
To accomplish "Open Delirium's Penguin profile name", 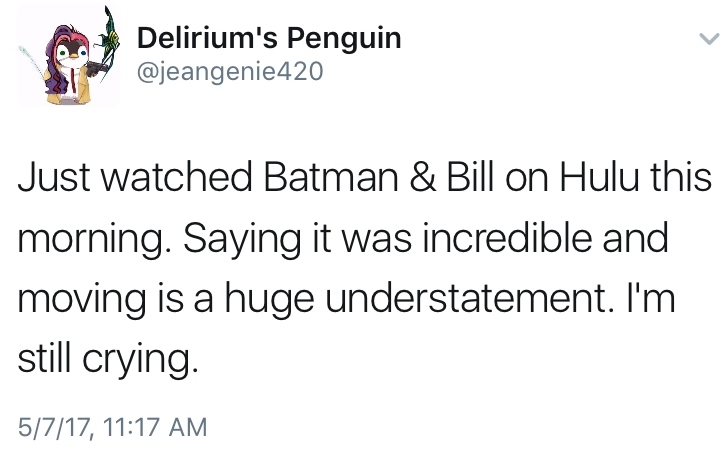I will (x=267, y=39).
